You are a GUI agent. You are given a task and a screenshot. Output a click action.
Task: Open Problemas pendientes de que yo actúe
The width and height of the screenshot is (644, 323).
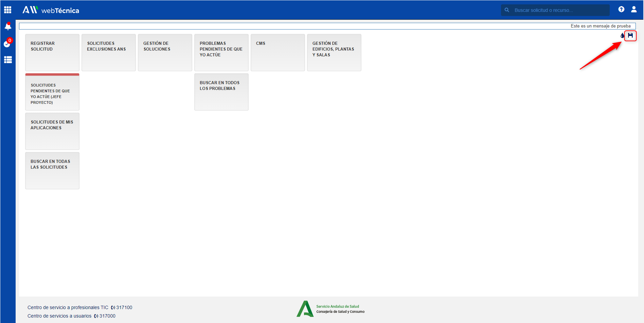point(221,53)
